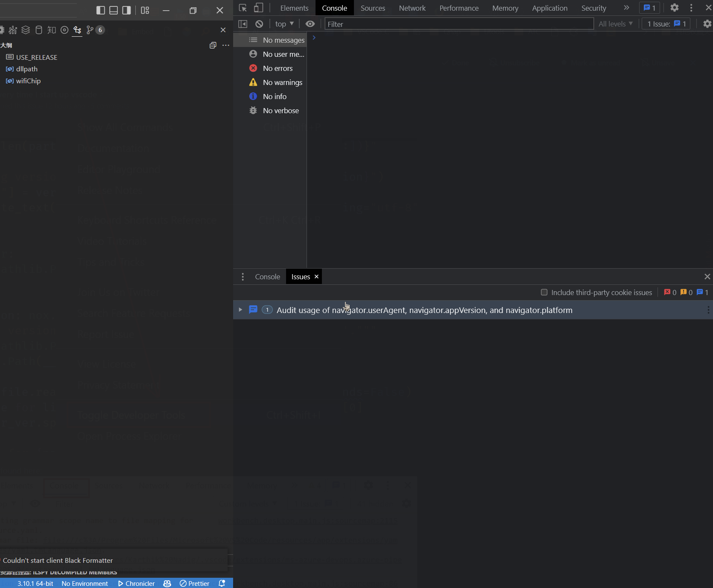Click the improvements counter showing 1

tap(702, 293)
